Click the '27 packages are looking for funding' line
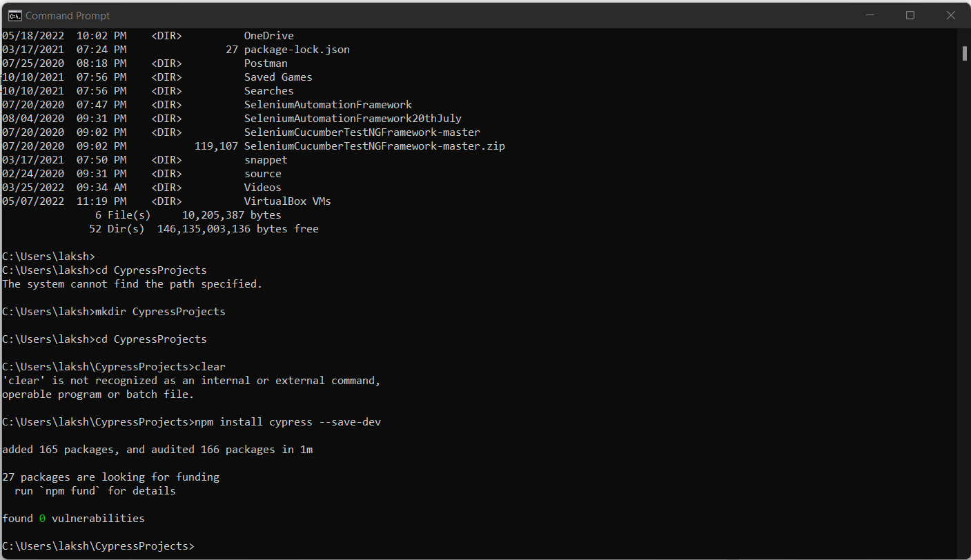 (110, 477)
